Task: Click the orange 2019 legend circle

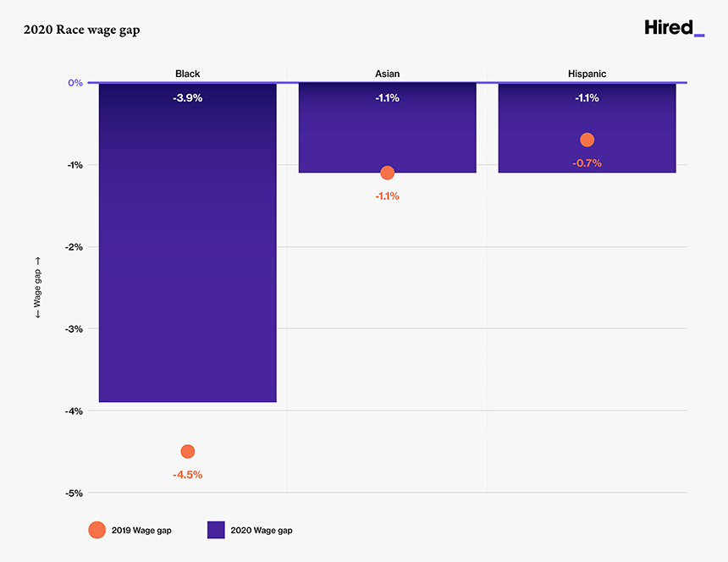Action: coord(97,530)
